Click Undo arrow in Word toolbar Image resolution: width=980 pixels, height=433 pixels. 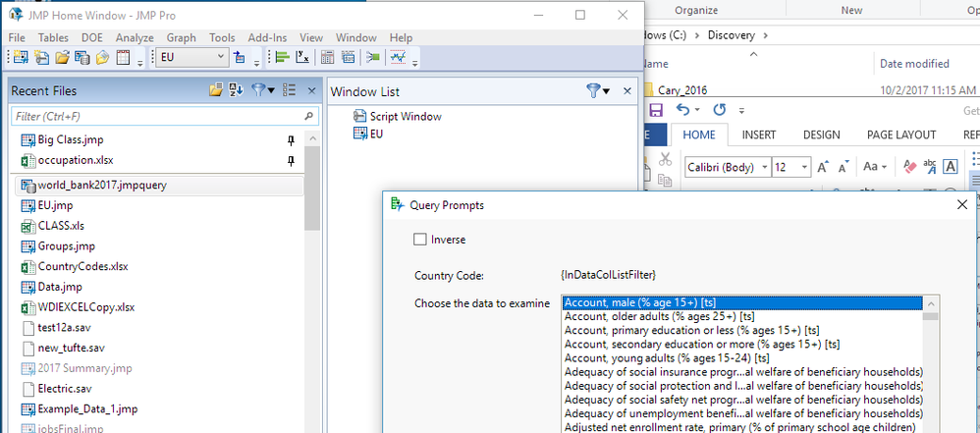click(683, 111)
